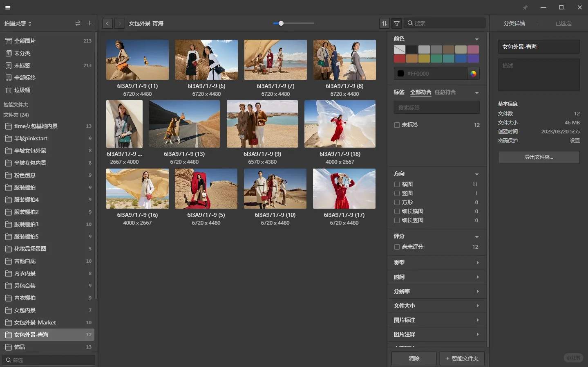Go back with the left arrow button
This screenshot has width=588, height=367.
pyautogui.click(x=107, y=23)
